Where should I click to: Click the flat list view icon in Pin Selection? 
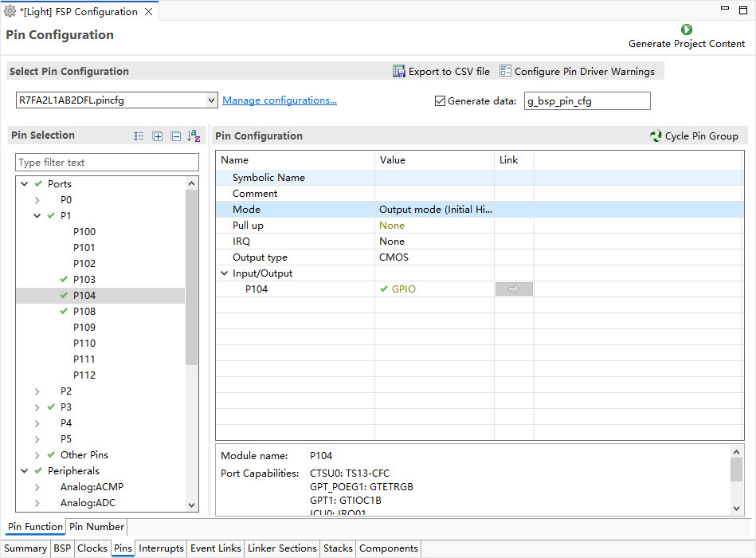139,136
